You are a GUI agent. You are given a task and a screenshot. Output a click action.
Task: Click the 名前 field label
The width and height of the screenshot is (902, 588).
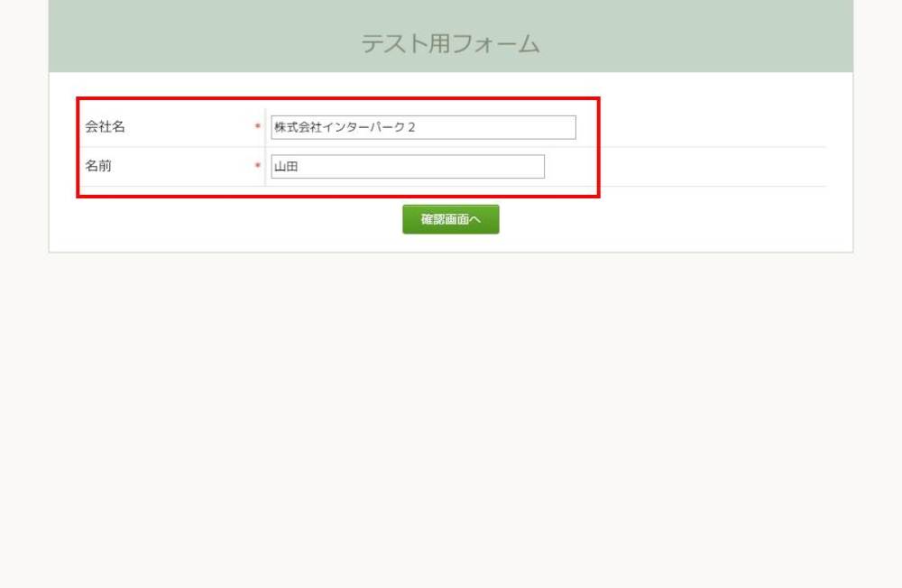98,167
